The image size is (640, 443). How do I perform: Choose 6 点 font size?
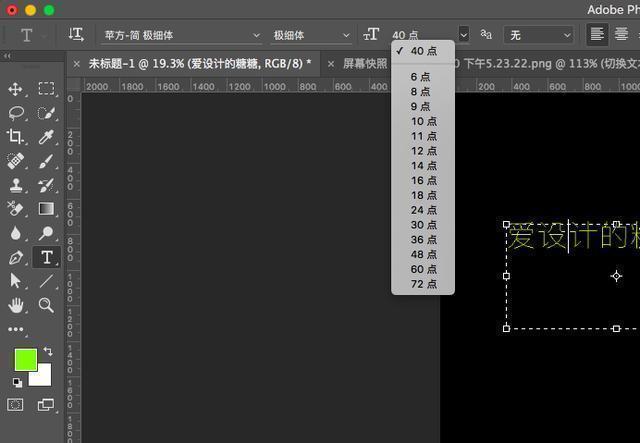point(423,77)
